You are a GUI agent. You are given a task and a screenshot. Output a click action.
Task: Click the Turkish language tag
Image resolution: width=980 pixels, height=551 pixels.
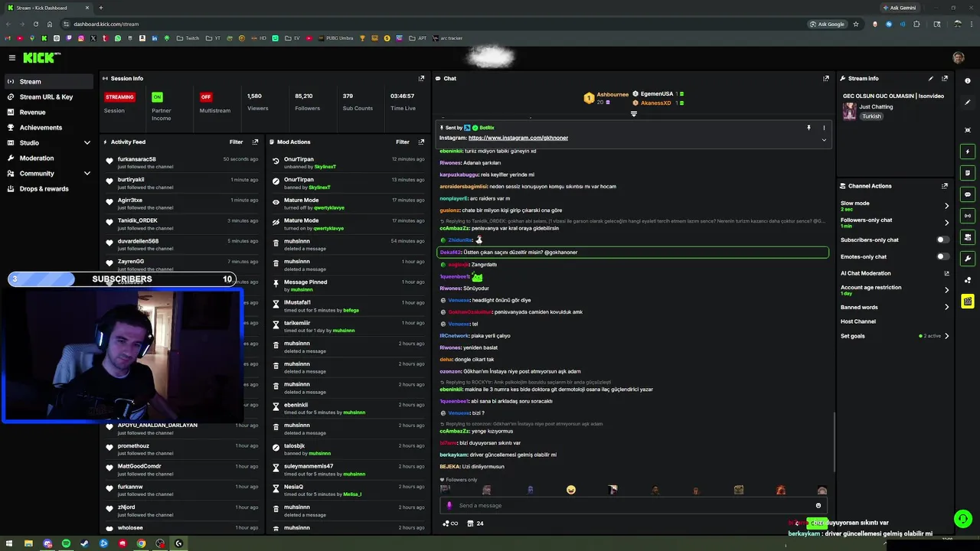coord(871,116)
